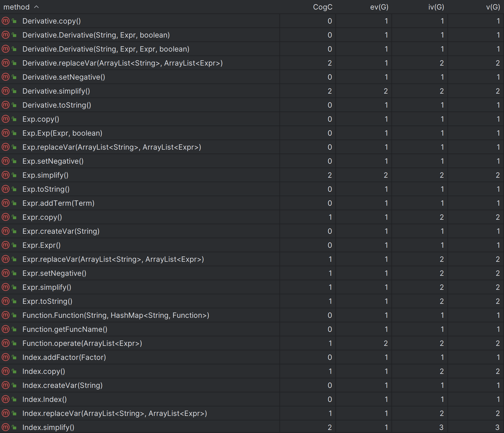Click the ascending sort arrow beside method
This screenshot has width=504, height=433.
tap(36, 7)
